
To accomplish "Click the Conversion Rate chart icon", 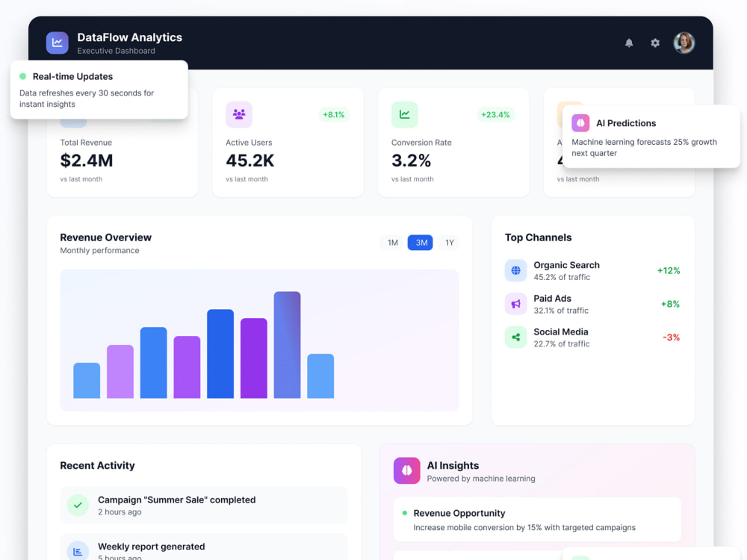I will point(404,114).
